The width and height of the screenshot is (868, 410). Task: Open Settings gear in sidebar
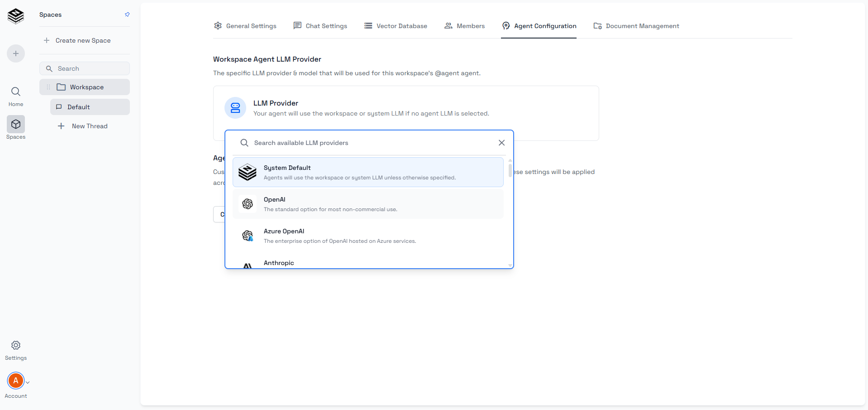coord(16,346)
